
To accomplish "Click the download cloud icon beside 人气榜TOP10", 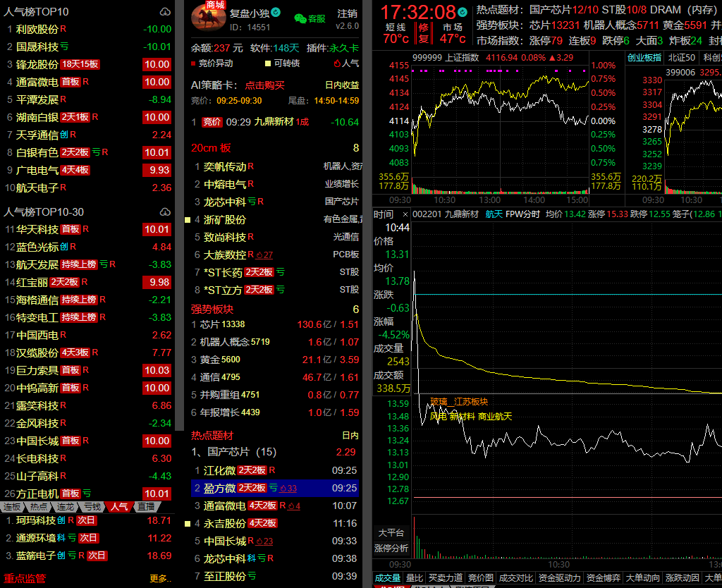I will pyautogui.click(x=165, y=12).
